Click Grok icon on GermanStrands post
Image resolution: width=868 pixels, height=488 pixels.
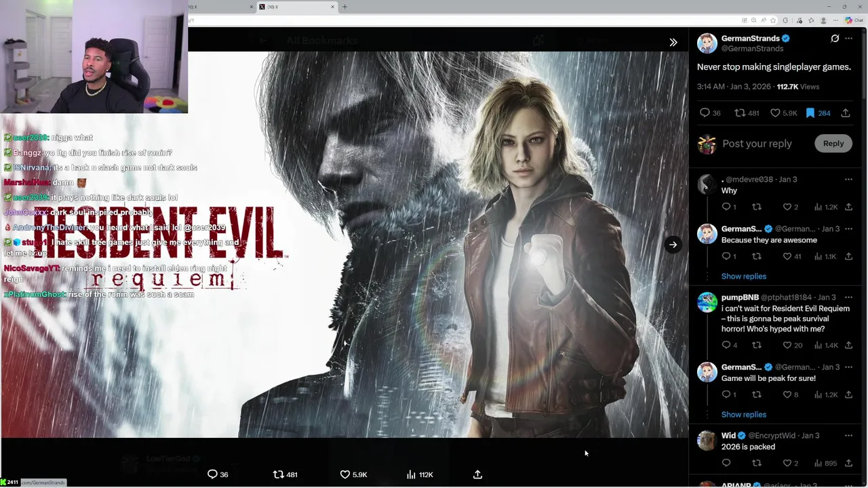pos(835,39)
